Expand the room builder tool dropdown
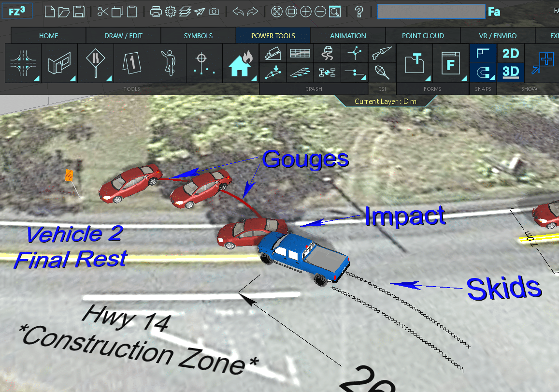This screenshot has height=392, width=559. (x=72, y=79)
